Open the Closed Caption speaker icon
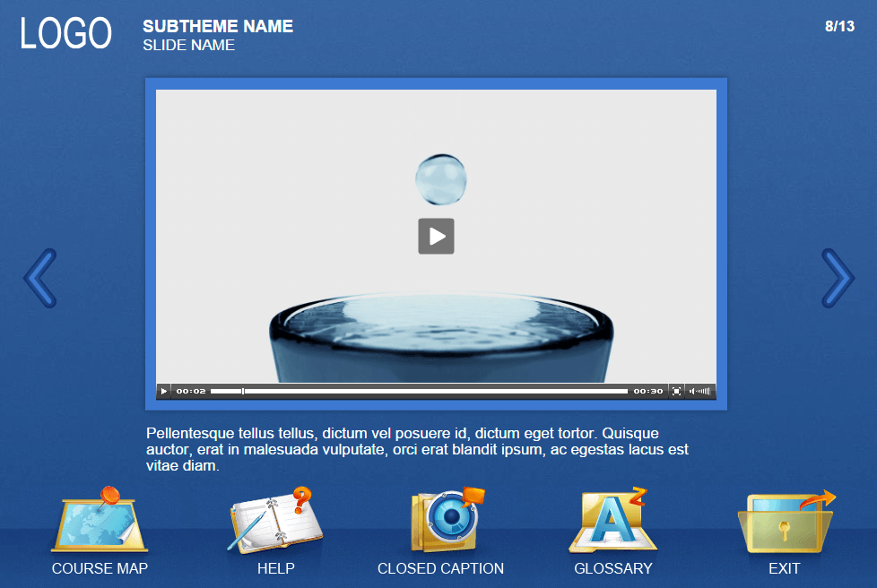877x588 pixels. 447,520
